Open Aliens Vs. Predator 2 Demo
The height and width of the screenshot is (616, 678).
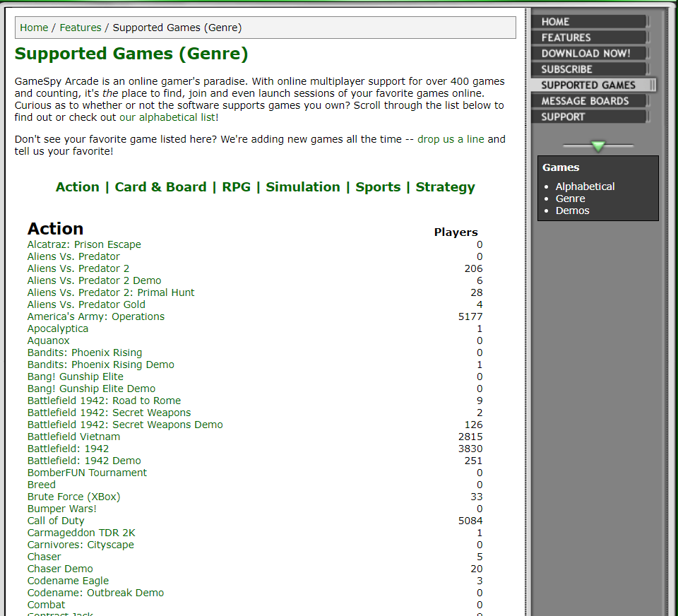tap(94, 280)
